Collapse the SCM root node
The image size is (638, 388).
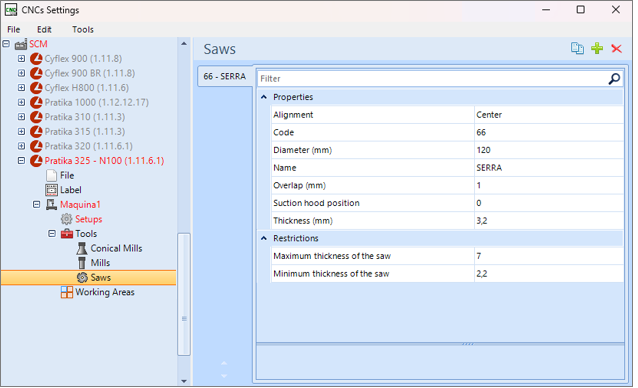click(x=6, y=44)
